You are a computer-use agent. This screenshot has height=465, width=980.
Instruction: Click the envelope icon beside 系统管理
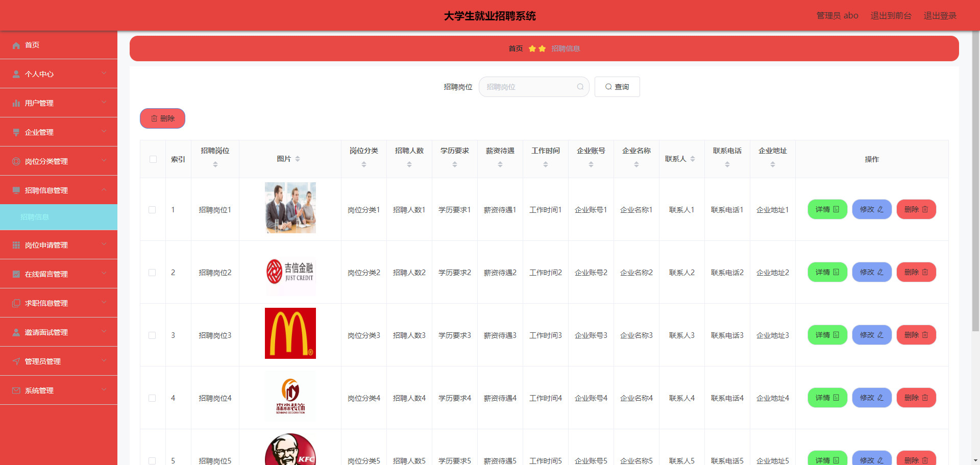[x=16, y=390]
